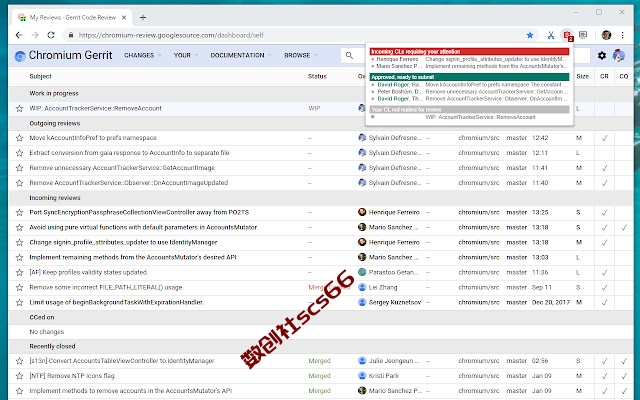The image size is (640, 400).
Task: Click popup entry Implement remaining methods by Mario Sanchez
Action: click(469, 66)
